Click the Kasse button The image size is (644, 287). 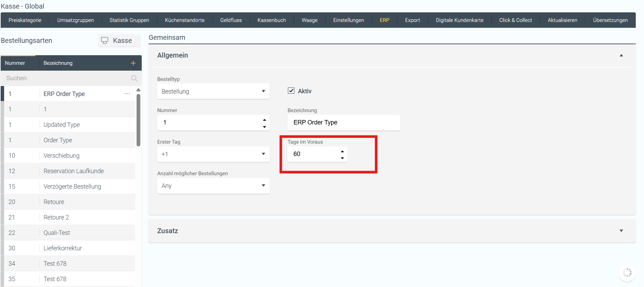coord(119,40)
